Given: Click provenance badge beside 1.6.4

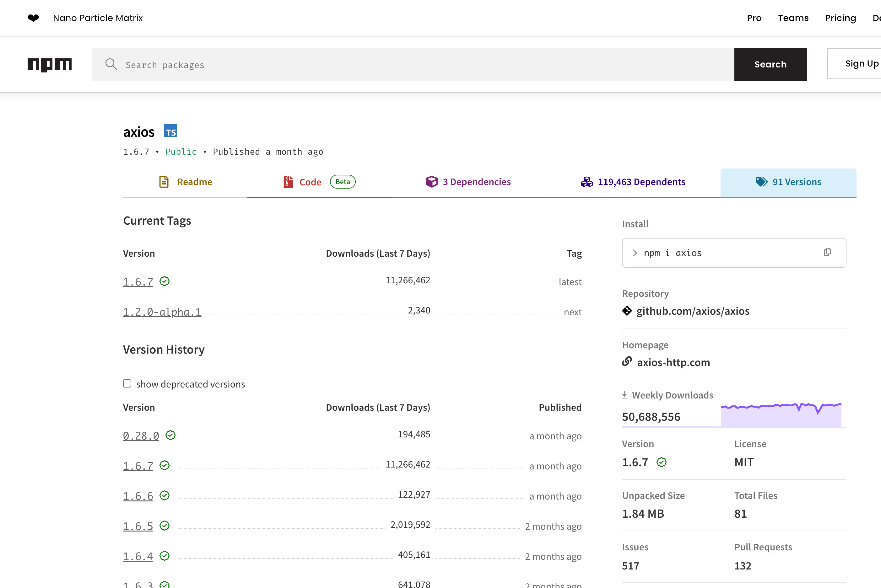Looking at the screenshot, I should coord(164,556).
